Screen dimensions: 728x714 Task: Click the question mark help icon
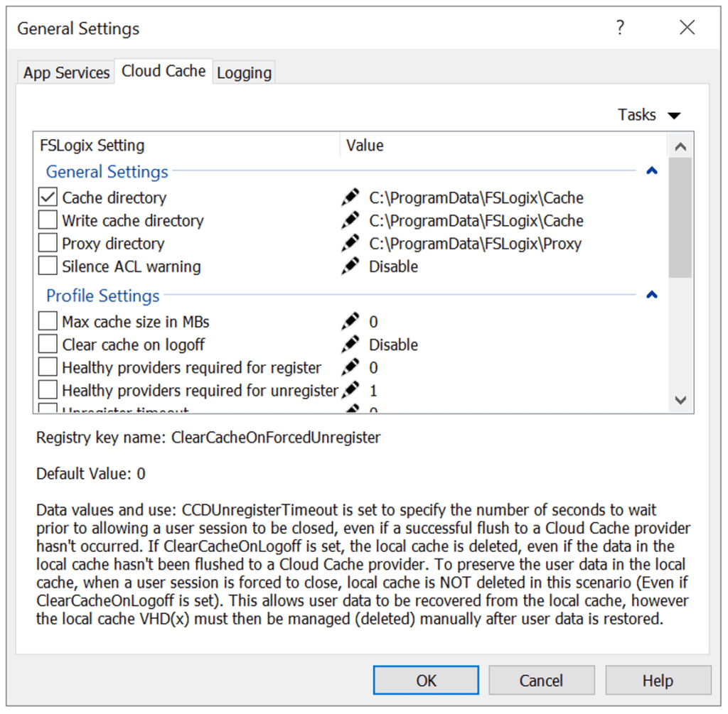[620, 28]
